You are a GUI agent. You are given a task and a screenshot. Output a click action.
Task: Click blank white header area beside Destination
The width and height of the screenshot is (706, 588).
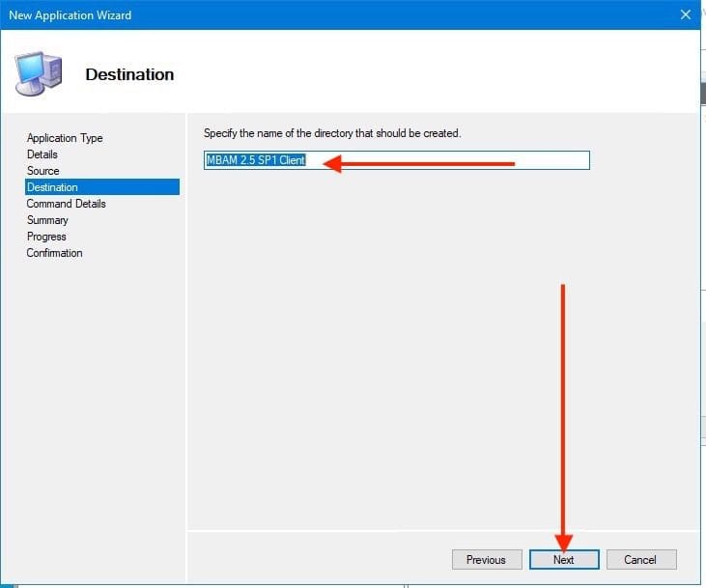(435, 74)
